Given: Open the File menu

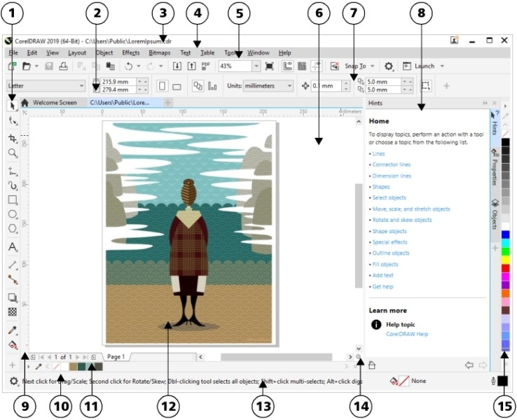Looking at the screenshot, I should (13, 52).
